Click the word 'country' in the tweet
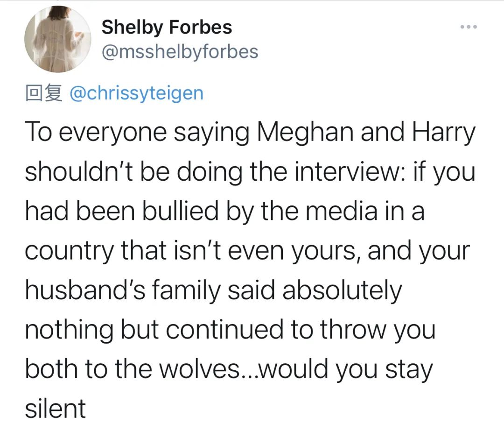This screenshot has width=504, height=445. [x=70, y=251]
